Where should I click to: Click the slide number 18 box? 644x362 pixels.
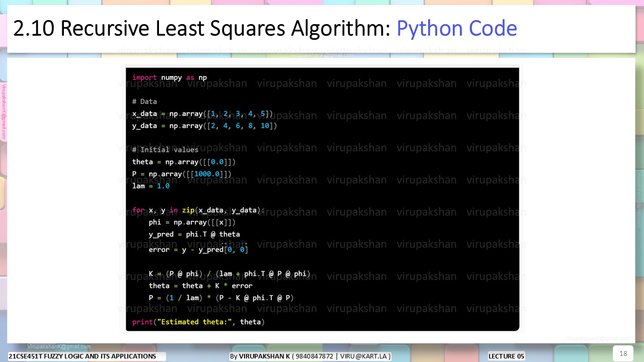coord(623,353)
